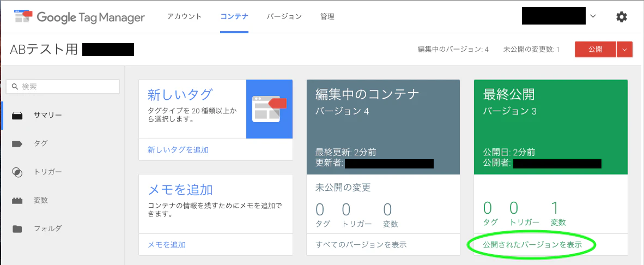Click unpublished 変数 count of 0
The height and width of the screenshot is (265, 644).
388,209
